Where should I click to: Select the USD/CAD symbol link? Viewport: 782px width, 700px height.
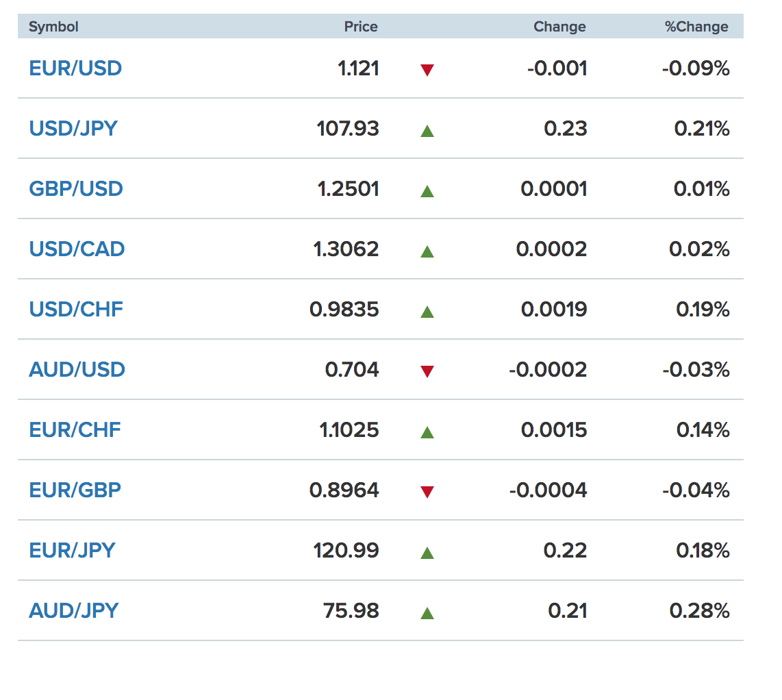coord(77,249)
